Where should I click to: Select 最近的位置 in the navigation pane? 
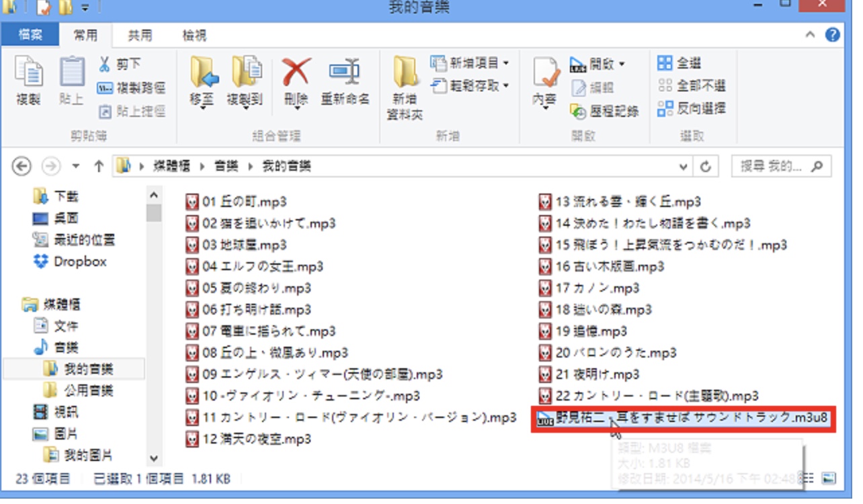(x=73, y=240)
